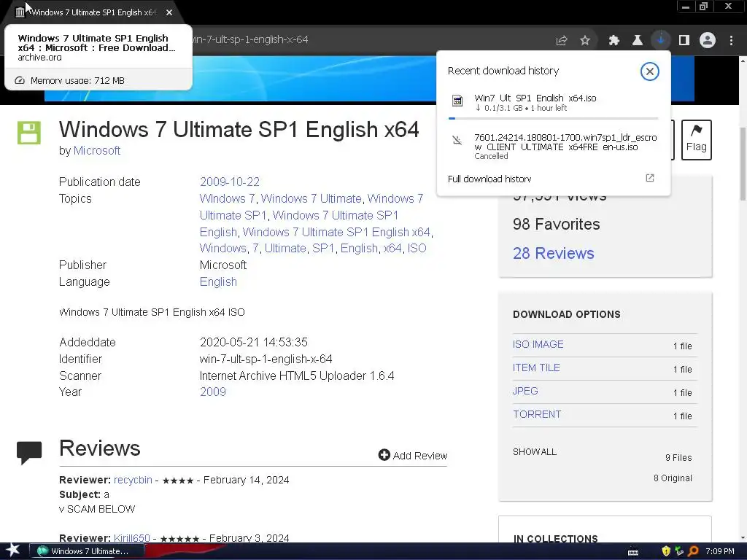Viewport: 747px width, 560px height.
Task: Open the Microsoft creator link
Action: (97, 150)
